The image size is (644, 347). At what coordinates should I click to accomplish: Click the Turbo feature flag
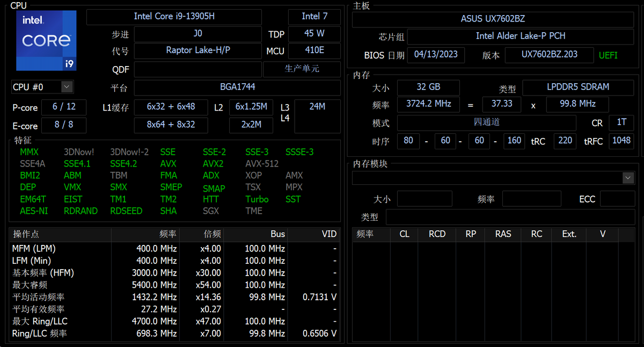[257, 199]
